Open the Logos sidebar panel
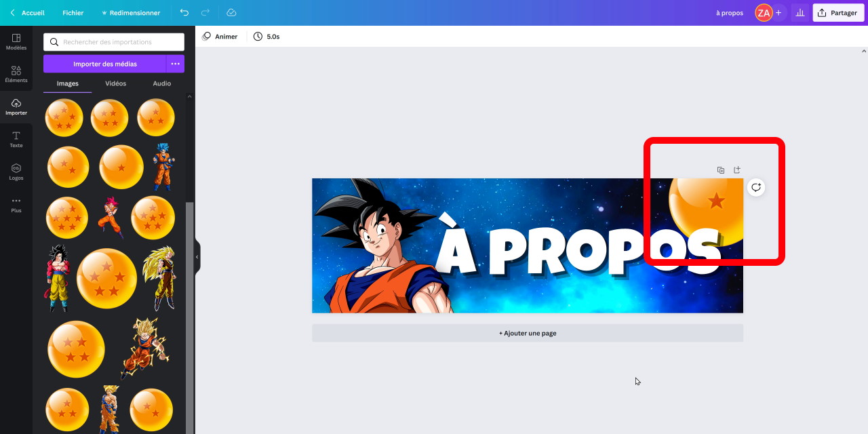This screenshot has width=868, height=434. [16, 172]
